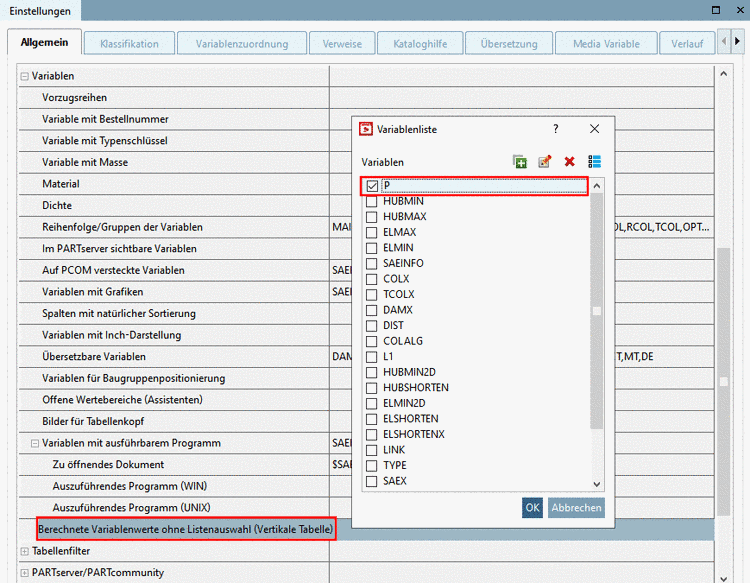The width and height of the screenshot is (750, 583).
Task: Delete variable with the red X icon
Action: point(569,162)
